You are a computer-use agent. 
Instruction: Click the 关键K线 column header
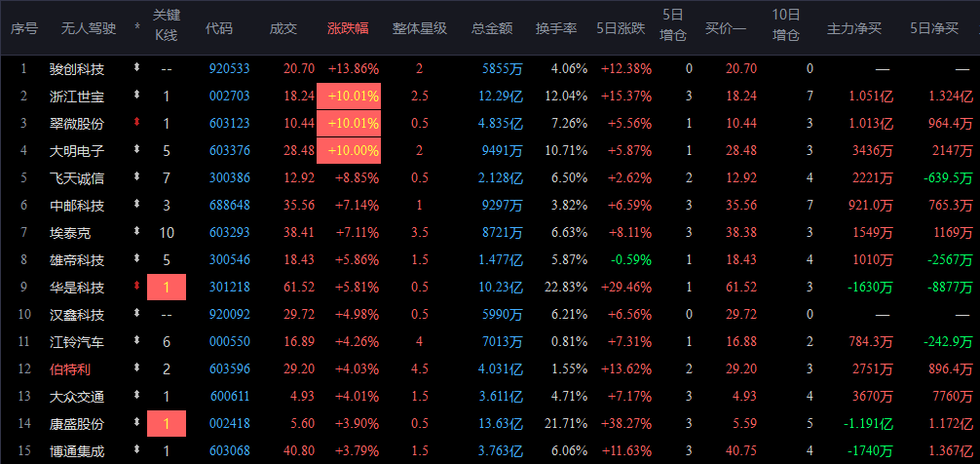(167, 25)
